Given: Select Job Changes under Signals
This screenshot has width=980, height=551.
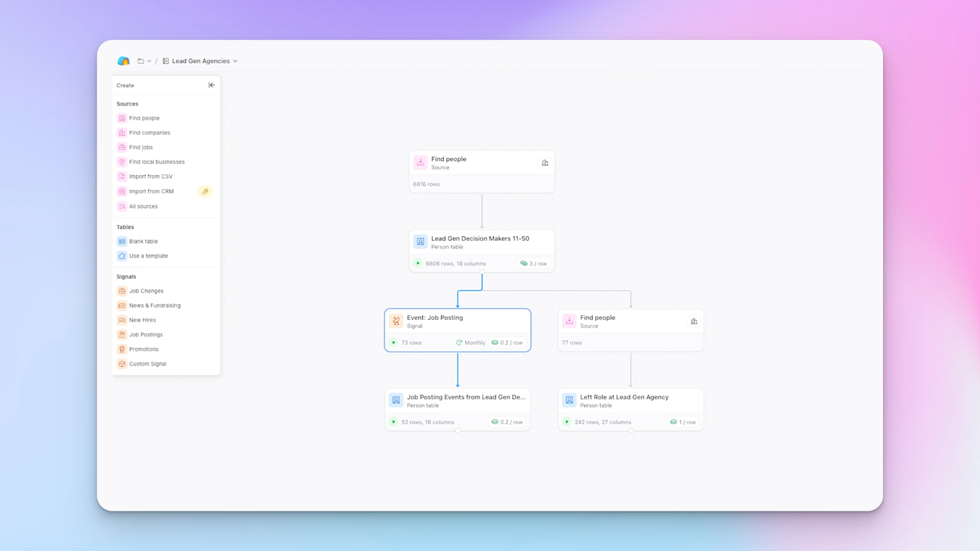Looking at the screenshot, I should coord(146,291).
